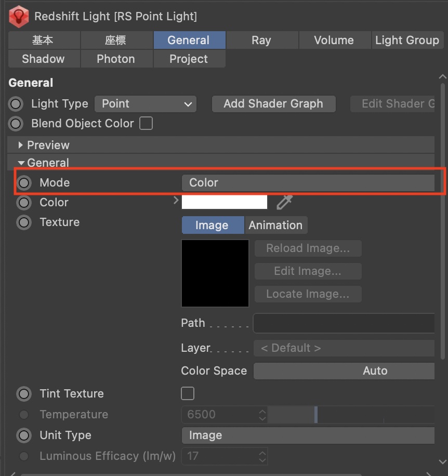Open the Light Type dropdown
Image resolution: width=448 pixels, height=476 pixels.
[x=146, y=104]
